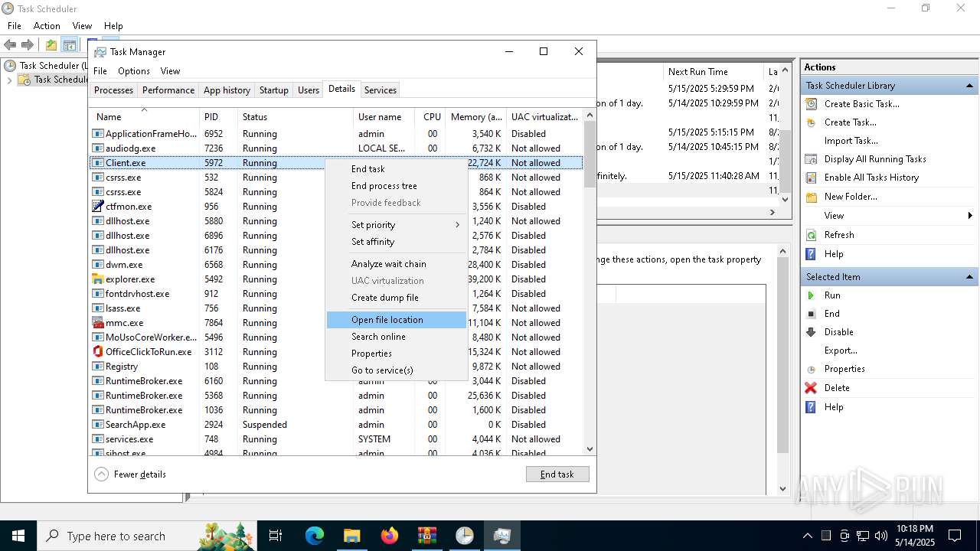
Task: Click Create Basic Task in Actions pane
Action: point(861,104)
